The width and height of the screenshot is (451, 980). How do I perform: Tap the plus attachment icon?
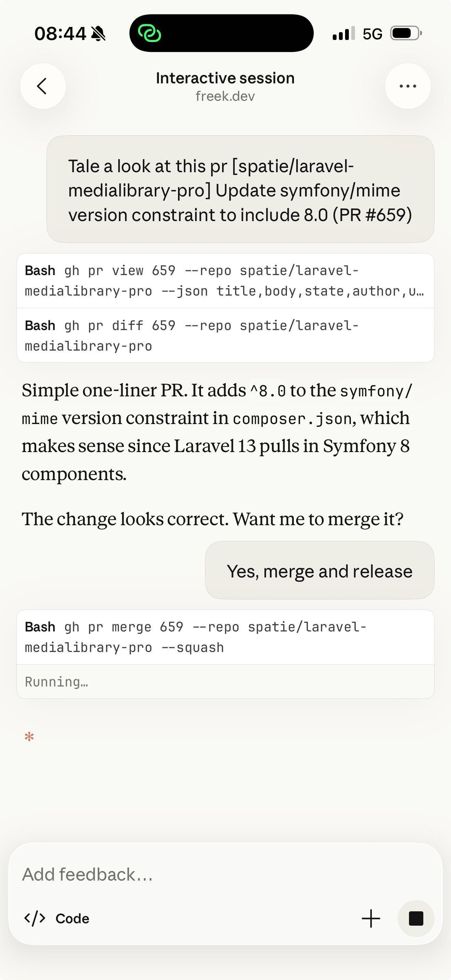point(371,918)
